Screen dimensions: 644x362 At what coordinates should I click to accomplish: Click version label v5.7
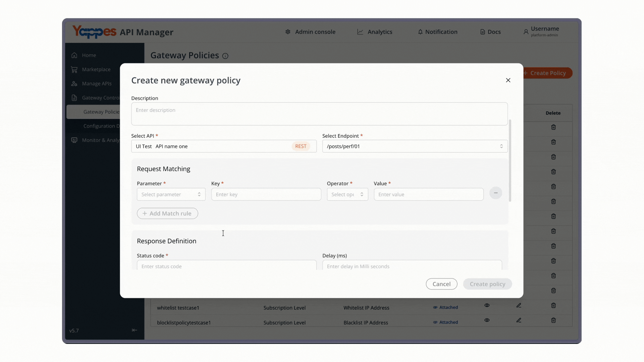pos(74,330)
